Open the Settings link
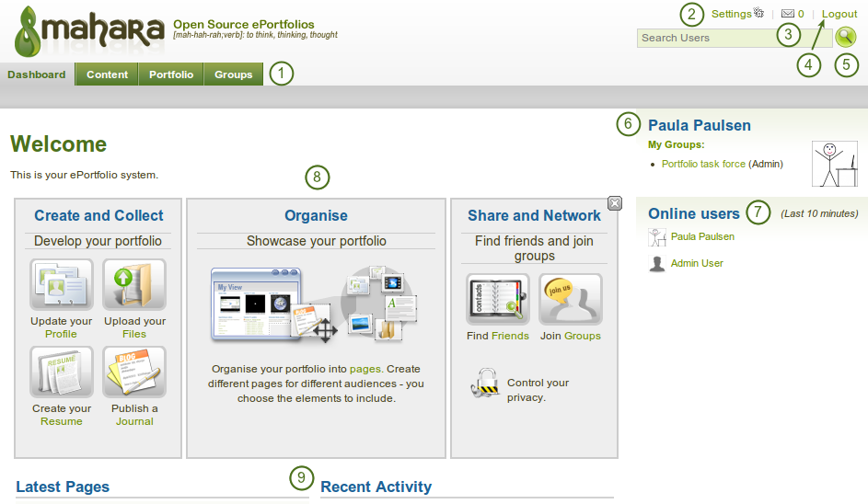This screenshot has height=504, width=868. (x=732, y=14)
